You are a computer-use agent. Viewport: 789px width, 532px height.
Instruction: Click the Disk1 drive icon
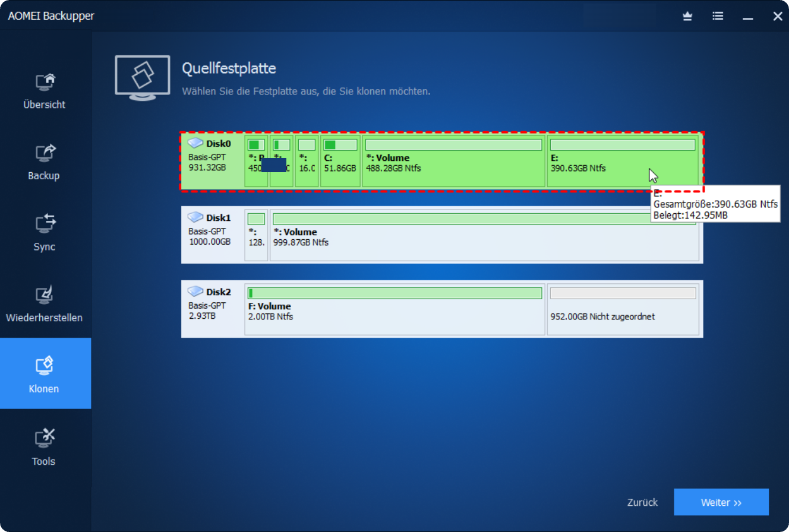[195, 217]
